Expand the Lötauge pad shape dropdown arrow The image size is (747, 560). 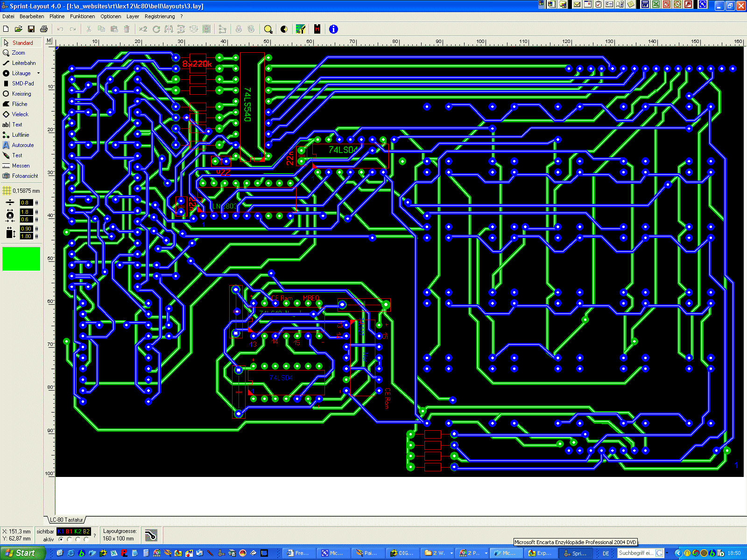click(38, 73)
